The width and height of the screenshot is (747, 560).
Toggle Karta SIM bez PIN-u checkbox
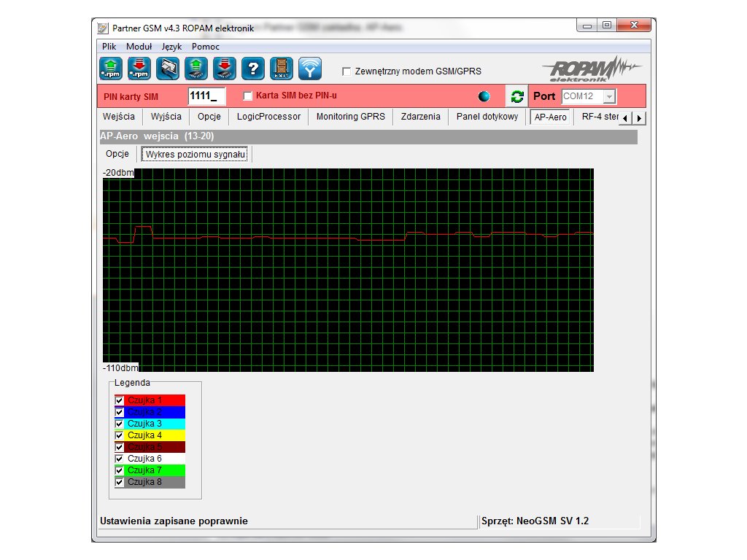[247, 96]
